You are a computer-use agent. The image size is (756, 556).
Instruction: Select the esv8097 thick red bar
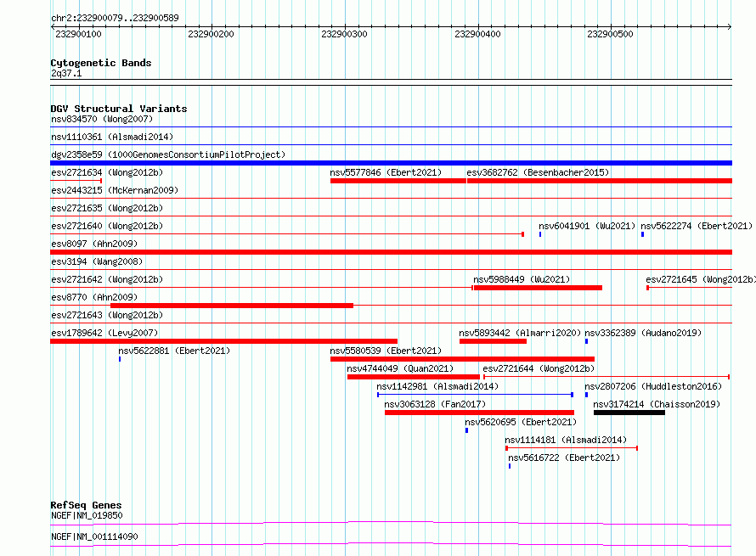pos(391,252)
